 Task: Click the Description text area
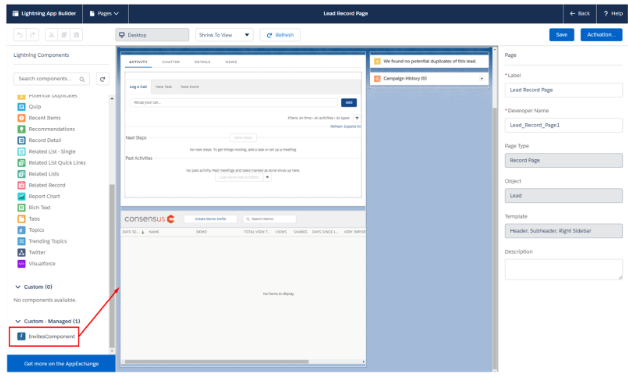pos(564,269)
